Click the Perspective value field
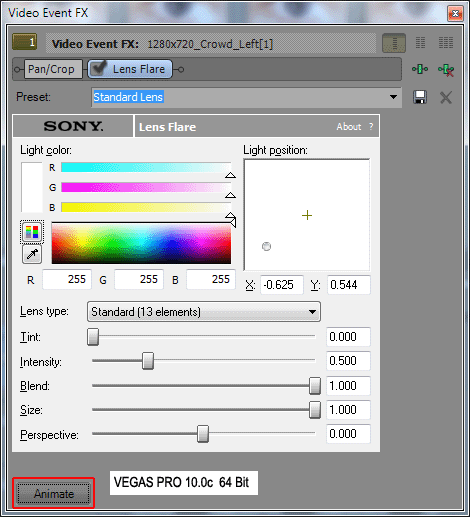 point(348,434)
